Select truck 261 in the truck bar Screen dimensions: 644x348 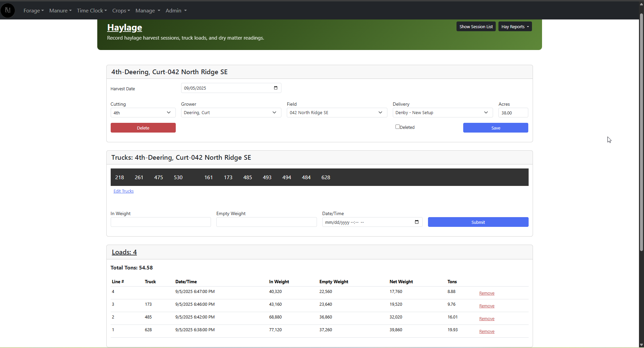[139, 178]
